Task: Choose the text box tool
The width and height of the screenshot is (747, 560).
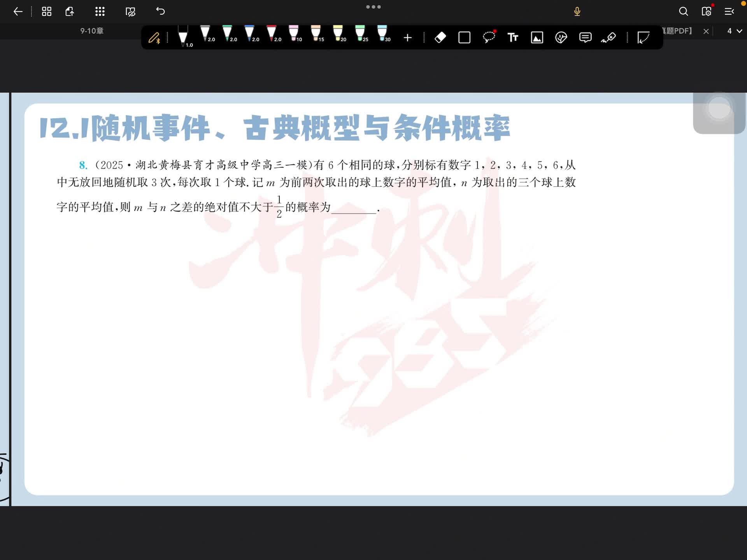Action: point(513,37)
